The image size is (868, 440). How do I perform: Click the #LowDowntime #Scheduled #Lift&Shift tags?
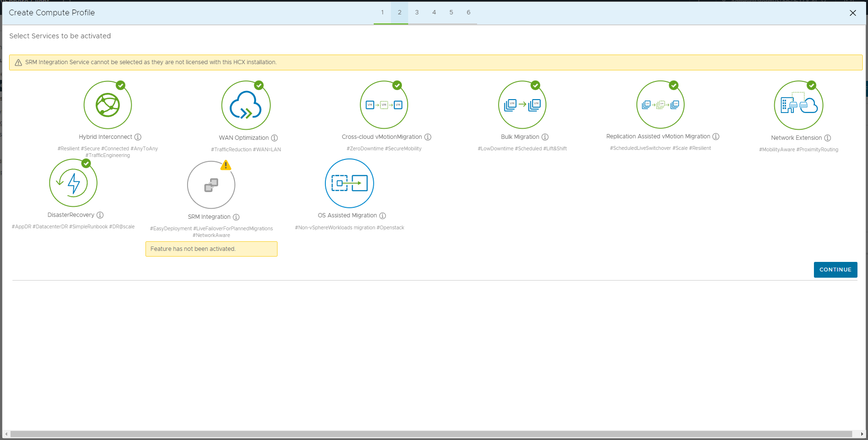[x=522, y=149]
